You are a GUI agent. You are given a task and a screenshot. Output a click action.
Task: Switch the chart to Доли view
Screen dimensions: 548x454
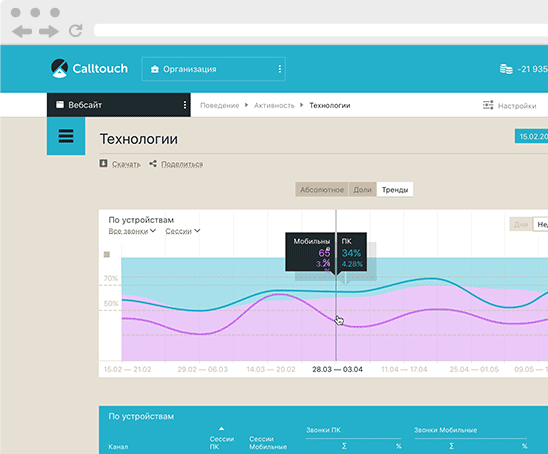point(362,189)
